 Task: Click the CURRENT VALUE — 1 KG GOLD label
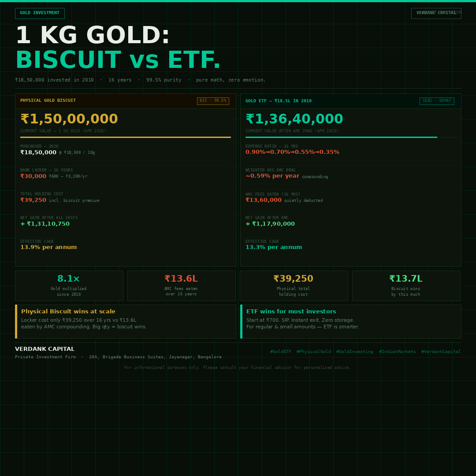click(x=63, y=131)
